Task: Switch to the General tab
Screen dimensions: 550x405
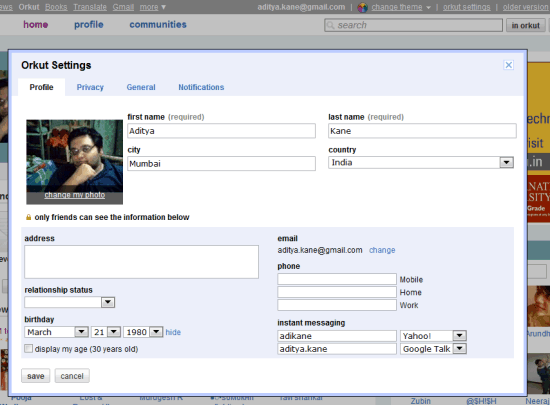Action: 141,87
